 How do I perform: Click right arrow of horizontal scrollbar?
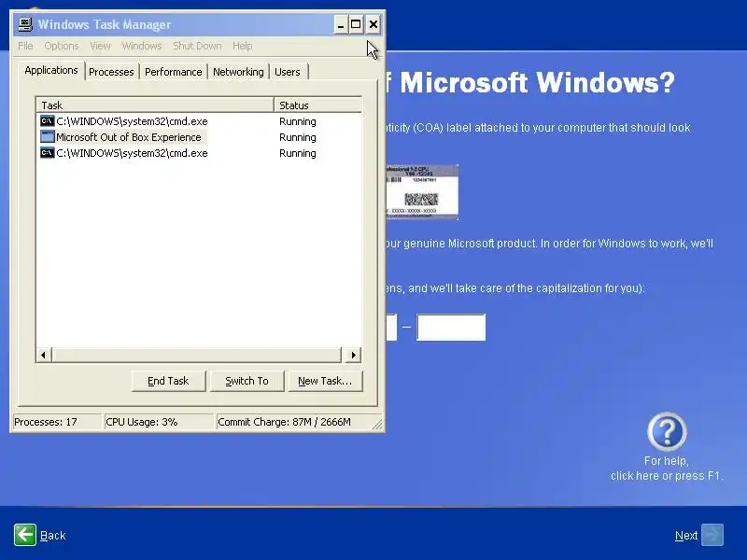tap(353, 355)
